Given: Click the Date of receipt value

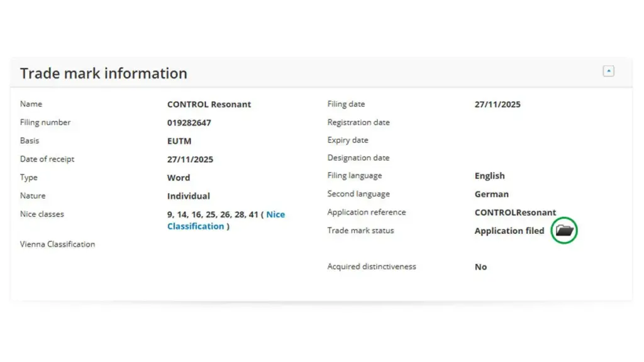Looking at the screenshot, I should click(190, 159).
